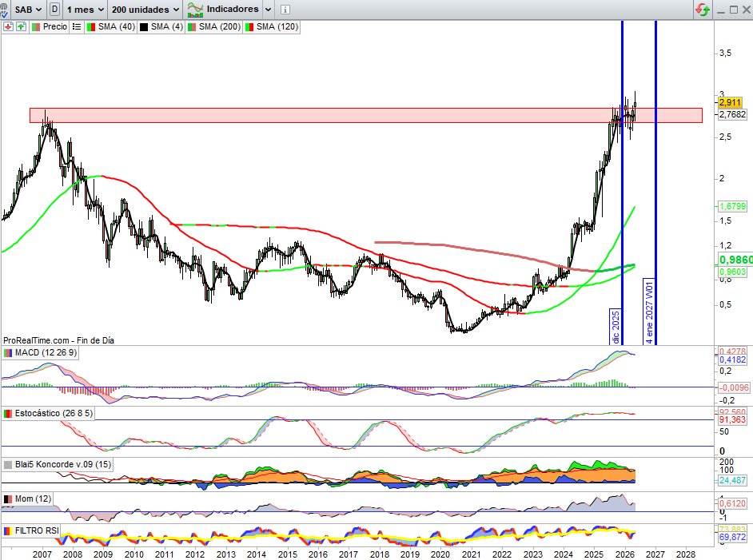This screenshot has width=753, height=560.
Task: Open the Precio settings label
Action: tap(54, 27)
